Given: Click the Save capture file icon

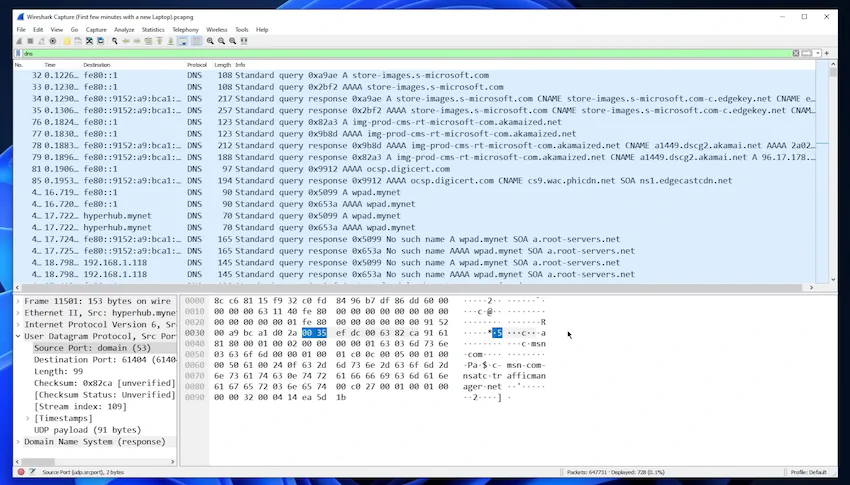Looking at the screenshot, I should click(78, 41).
